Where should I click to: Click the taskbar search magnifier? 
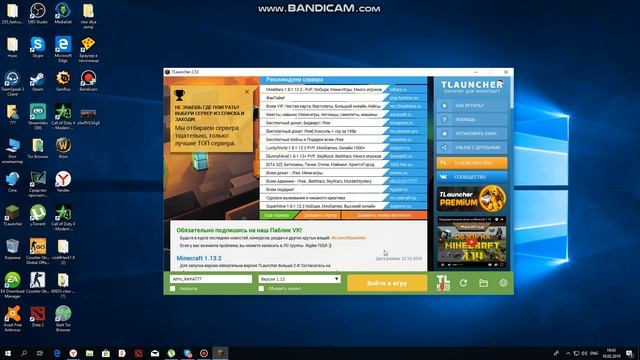click(24, 353)
